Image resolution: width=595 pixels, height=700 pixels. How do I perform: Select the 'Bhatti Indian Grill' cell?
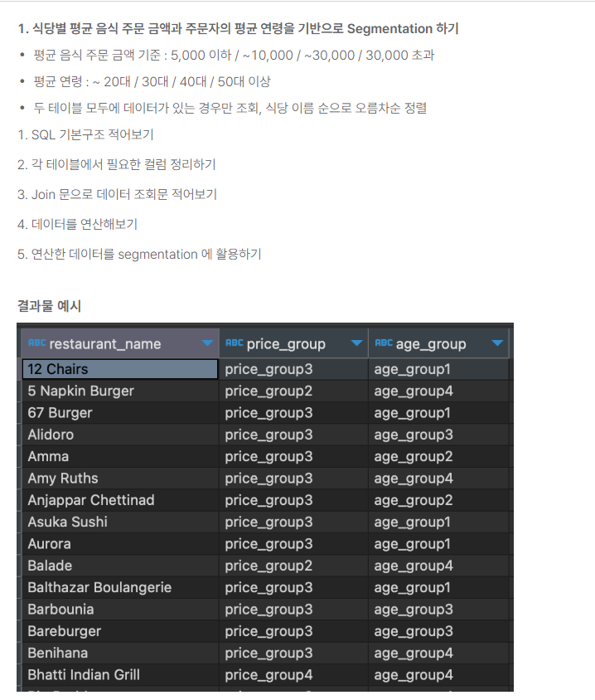pos(120,675)
